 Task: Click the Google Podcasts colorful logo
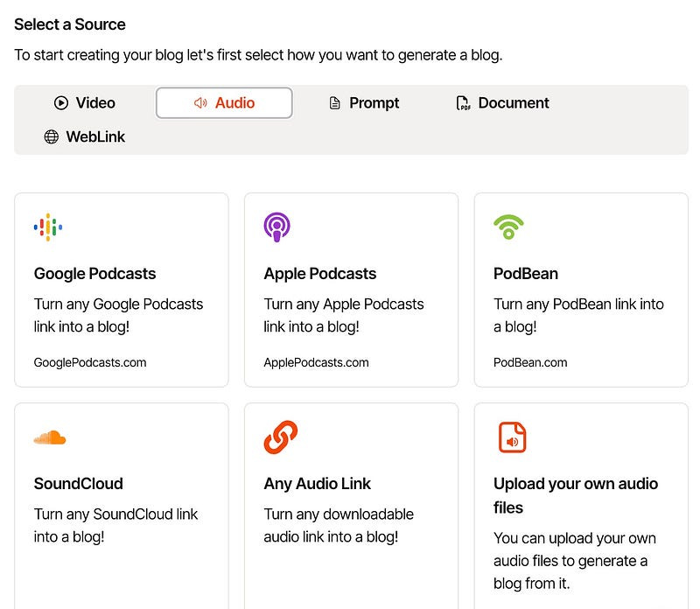[48, 227]
